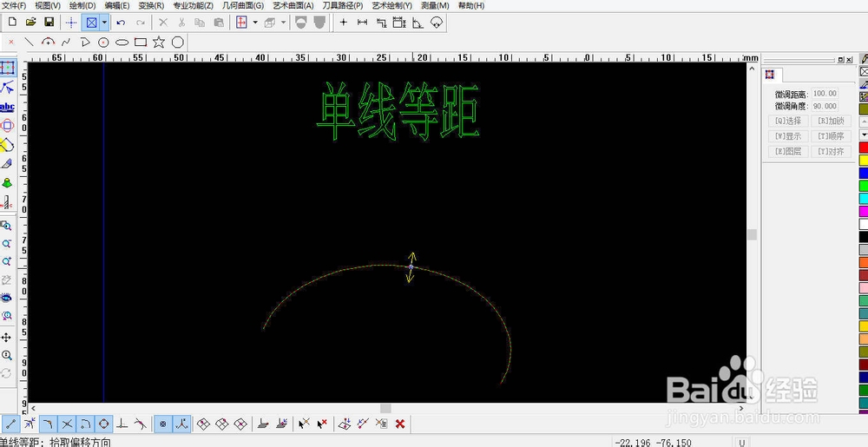868x447 pixels.
Task: Click the [Q]选择 button
Action: point(788,121)
